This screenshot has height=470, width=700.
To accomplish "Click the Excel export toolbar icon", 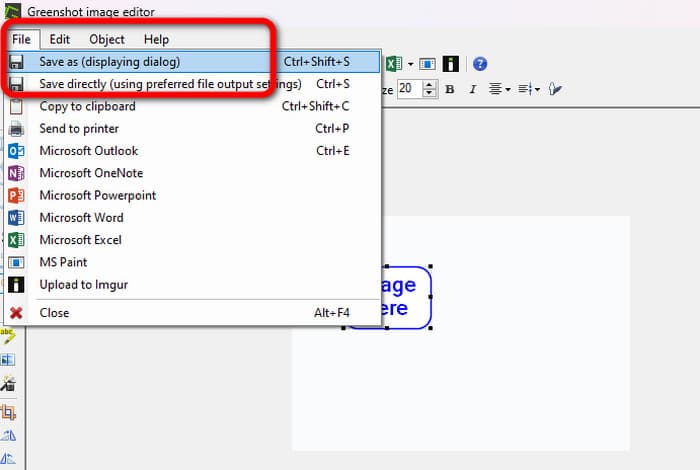I will tap(394, 64).
